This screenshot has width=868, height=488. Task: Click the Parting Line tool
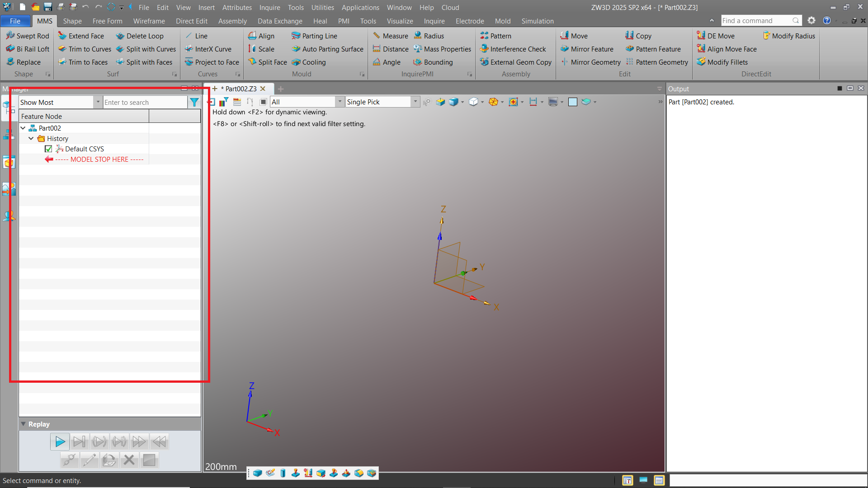pos(314,36)
